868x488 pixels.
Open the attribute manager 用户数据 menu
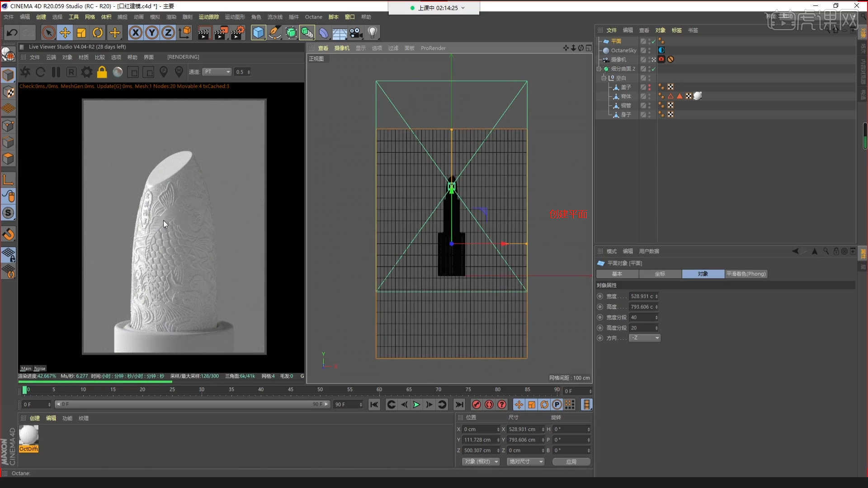click(649, 251)
